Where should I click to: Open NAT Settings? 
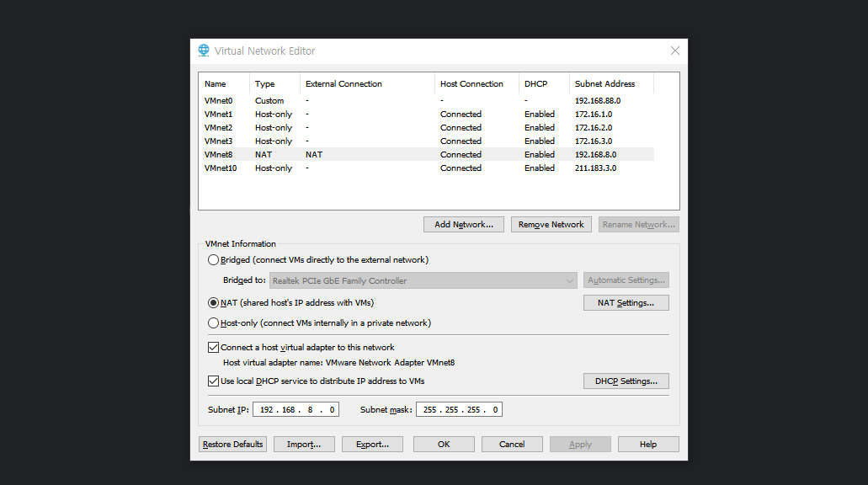(626, 303)
